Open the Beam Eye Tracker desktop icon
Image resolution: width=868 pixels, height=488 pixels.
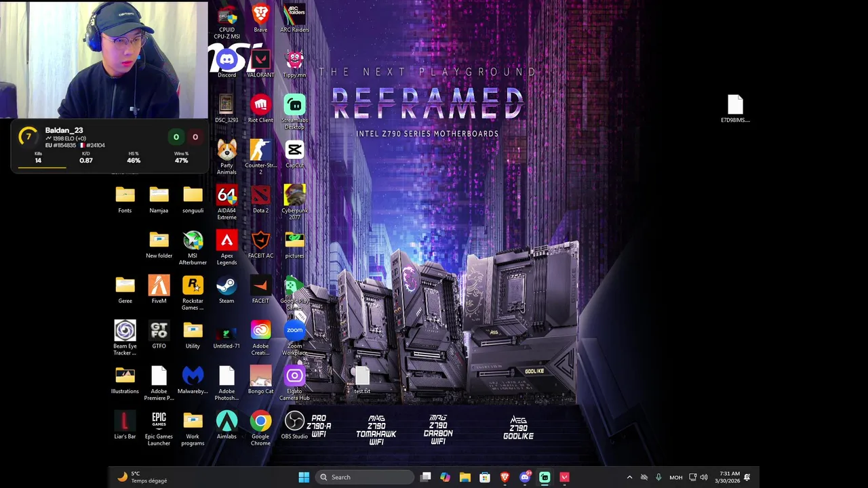click(125, 338)
